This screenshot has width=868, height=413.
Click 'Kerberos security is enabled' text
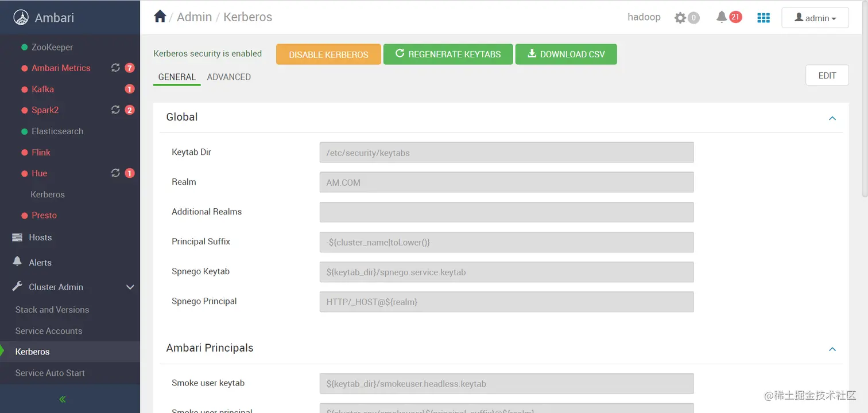point(207,53)
